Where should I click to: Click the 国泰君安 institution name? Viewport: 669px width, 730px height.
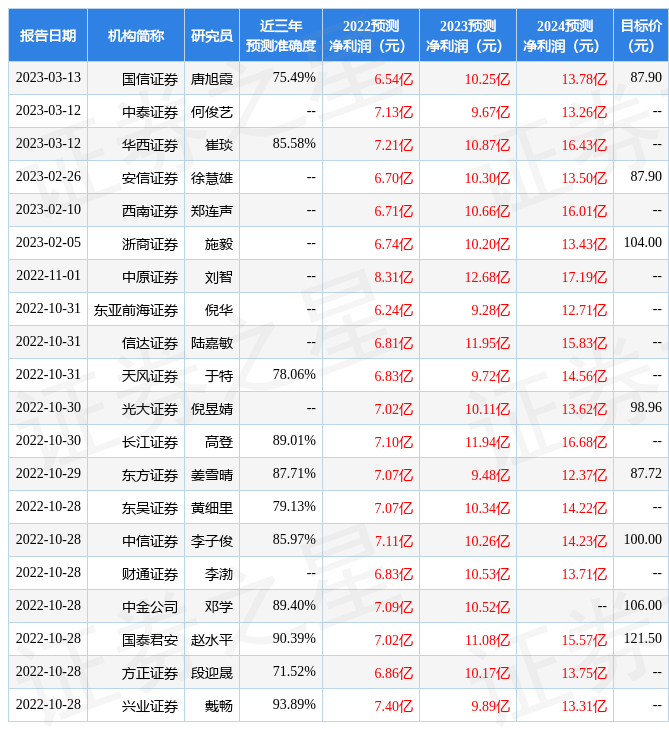pyautogui.click(x=150, y=640)
